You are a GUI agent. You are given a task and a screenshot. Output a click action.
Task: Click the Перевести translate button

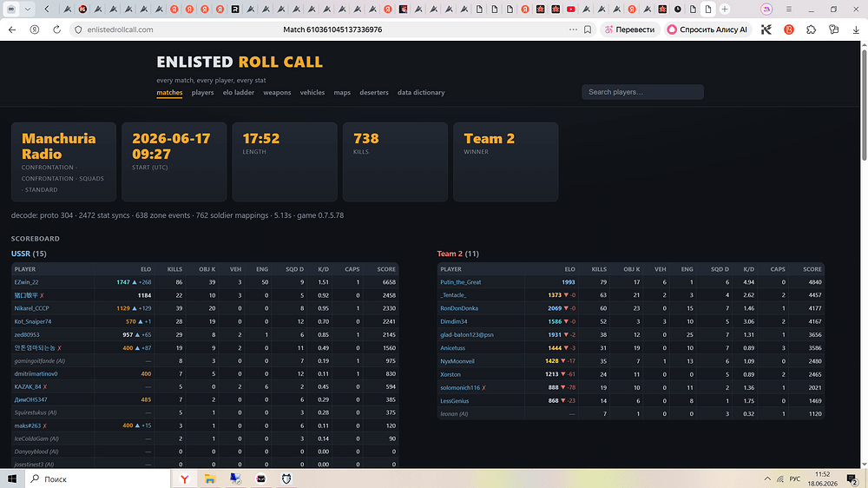(x=629, y=30)
